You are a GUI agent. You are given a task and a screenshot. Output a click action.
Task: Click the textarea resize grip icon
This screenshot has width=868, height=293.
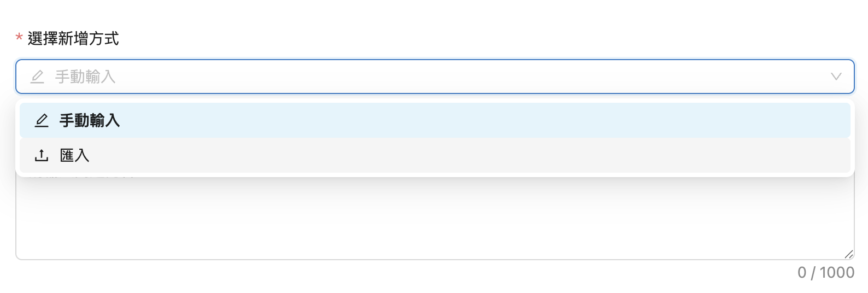[x=848, y=254]
